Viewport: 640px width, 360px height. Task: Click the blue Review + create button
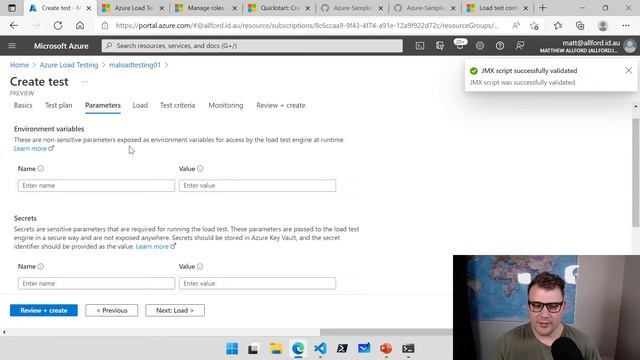(x=44, y=311)
